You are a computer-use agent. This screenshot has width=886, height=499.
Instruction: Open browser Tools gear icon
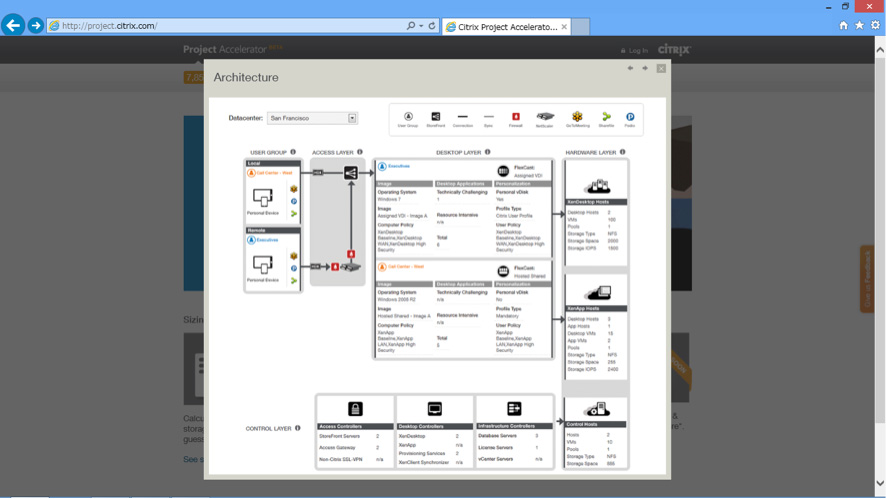click(875, 25)
